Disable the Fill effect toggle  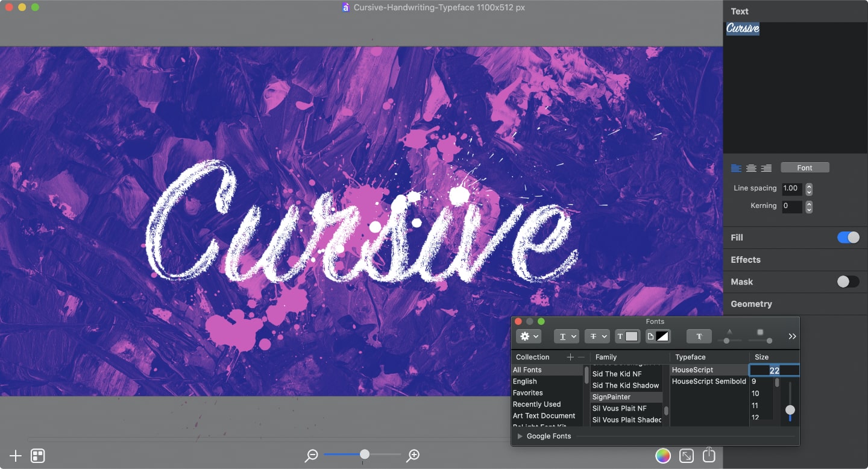848,237
